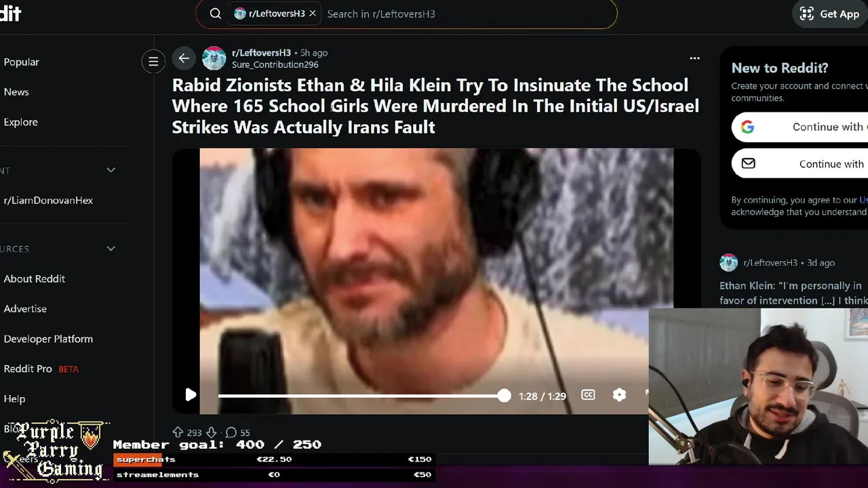Downvote the post

click(211, 432)
